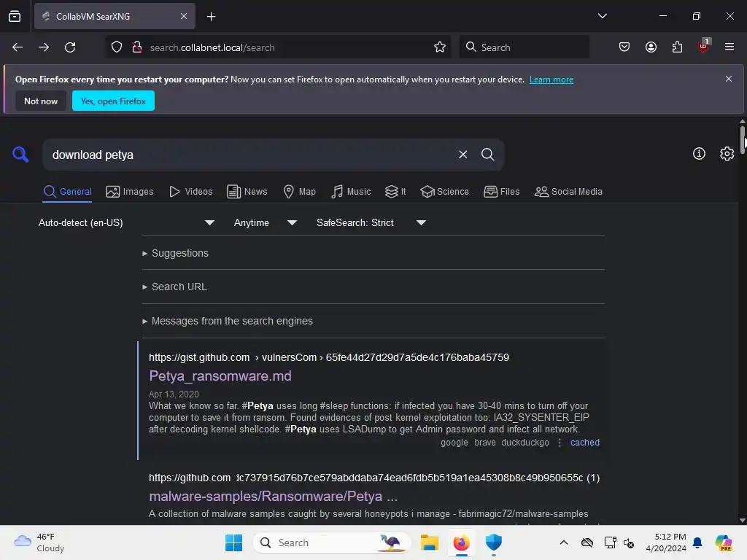Switch to the Images tab
This screenshot has height=560, width=747.
[x=130, y=192]
